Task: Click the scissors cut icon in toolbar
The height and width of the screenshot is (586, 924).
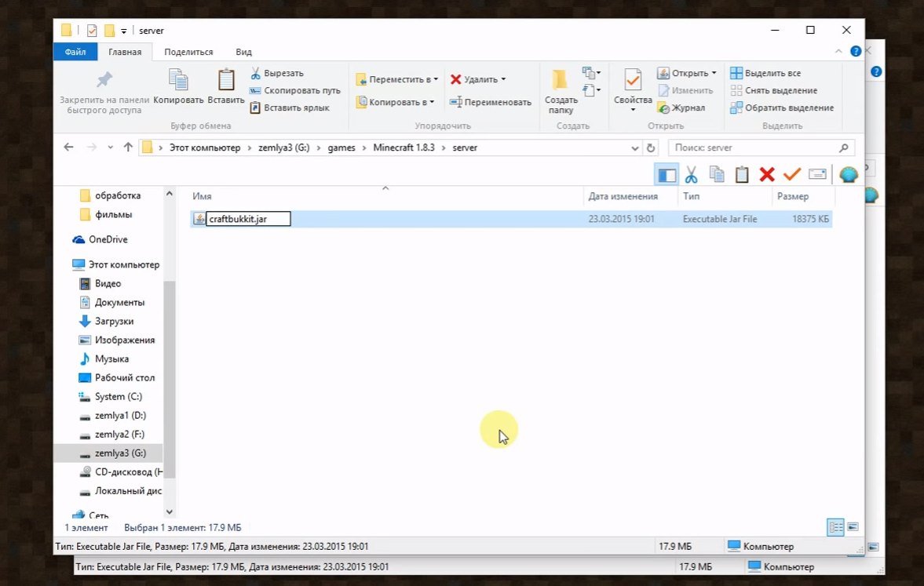Action: click(691, 174)
